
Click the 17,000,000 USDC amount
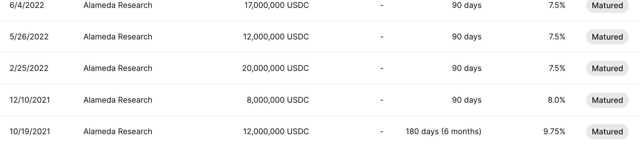277,5
